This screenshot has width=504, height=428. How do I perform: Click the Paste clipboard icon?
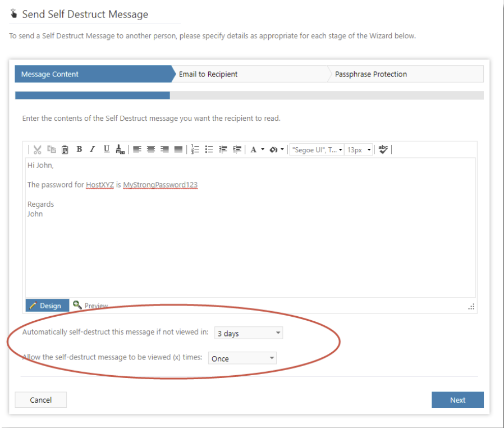click(x=65, y=149)
